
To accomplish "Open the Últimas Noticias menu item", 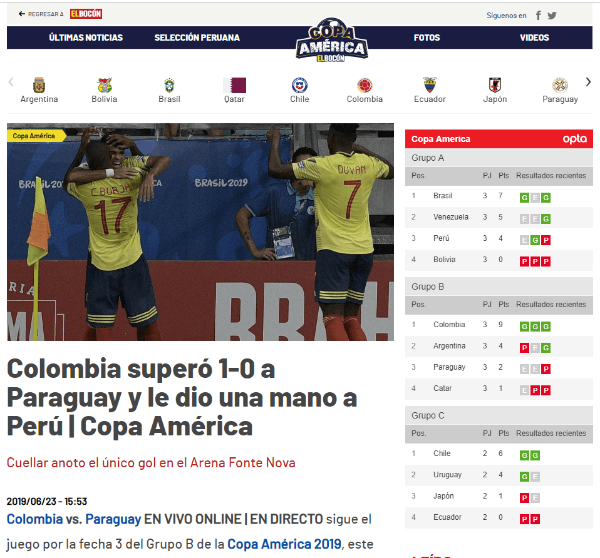I will 86,38.
